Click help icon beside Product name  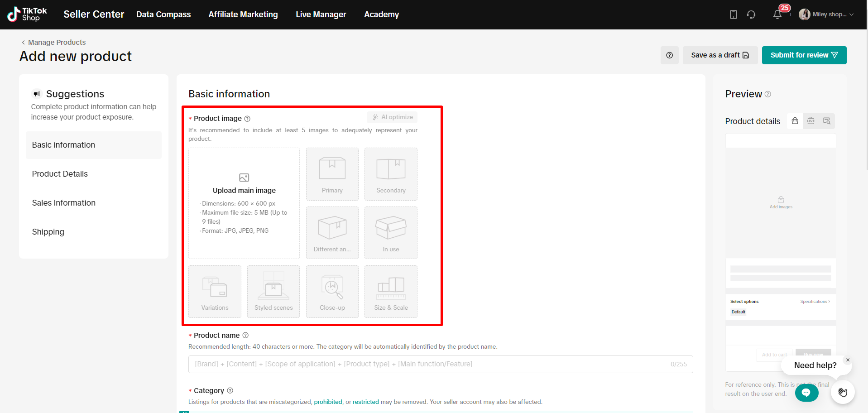245,336
